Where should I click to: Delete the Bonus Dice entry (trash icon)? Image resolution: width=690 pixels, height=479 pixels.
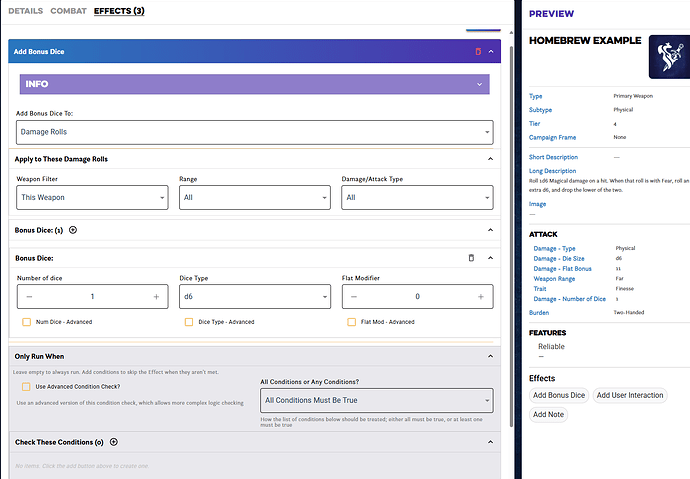tap(471, 258)
